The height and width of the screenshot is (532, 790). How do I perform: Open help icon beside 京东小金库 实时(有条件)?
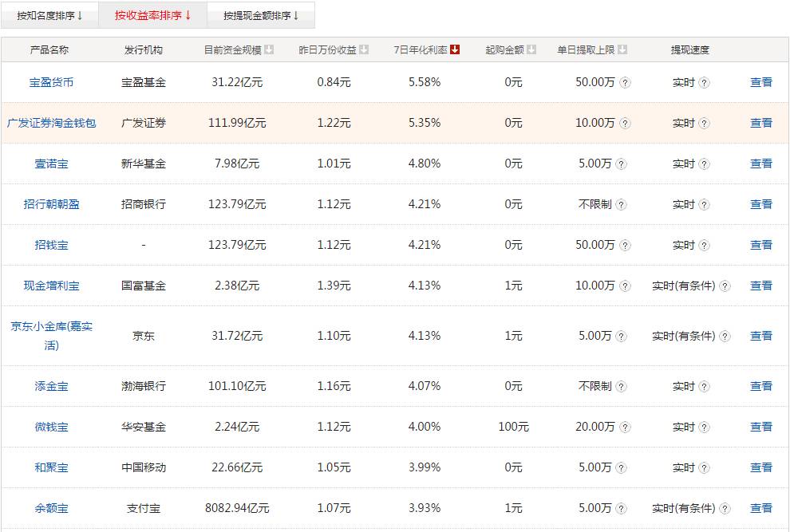[725, 336]
